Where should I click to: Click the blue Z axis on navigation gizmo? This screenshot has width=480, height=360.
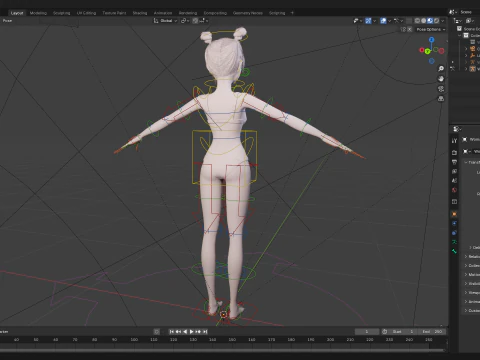tap(432, 40)
